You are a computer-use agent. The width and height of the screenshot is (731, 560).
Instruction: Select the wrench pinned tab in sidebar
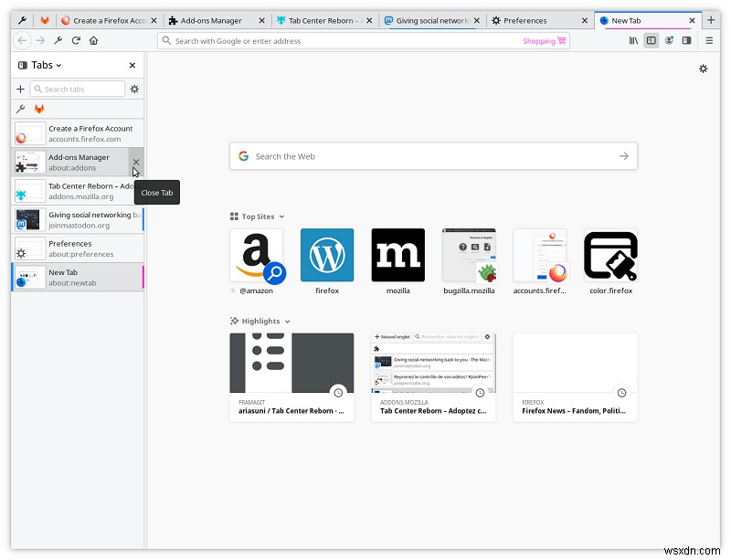pos(18,109)
